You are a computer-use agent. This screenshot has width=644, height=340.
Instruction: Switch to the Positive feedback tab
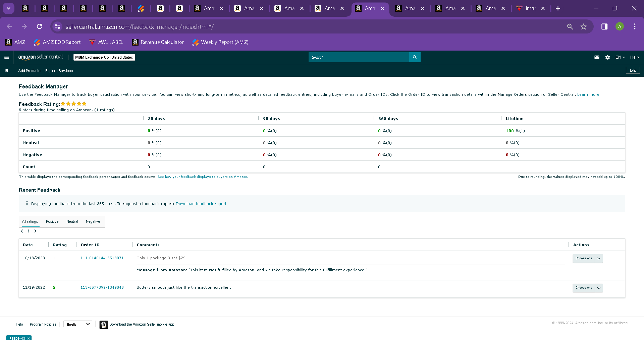point(52,221)
